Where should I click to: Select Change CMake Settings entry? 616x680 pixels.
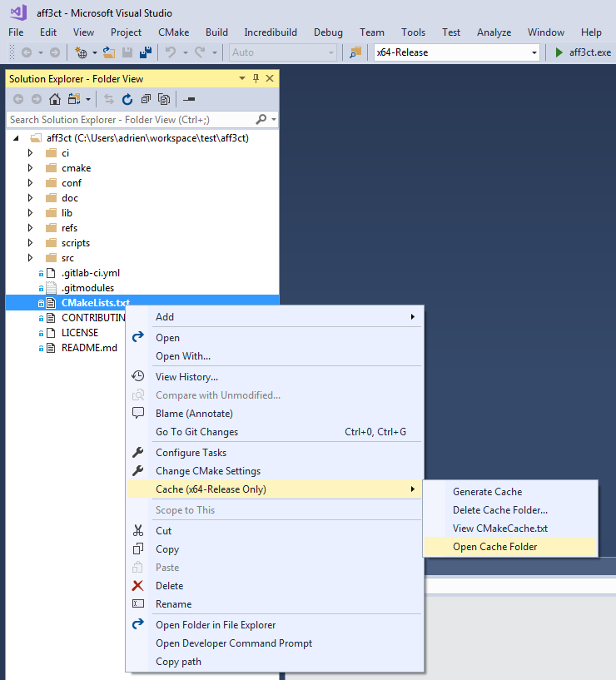(275, 471)
